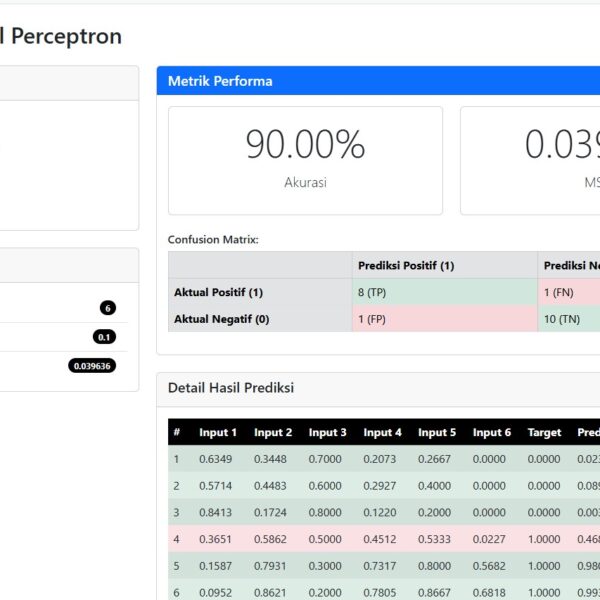
Task: Click the black badge showing 6
Action: tap(108, 308)
